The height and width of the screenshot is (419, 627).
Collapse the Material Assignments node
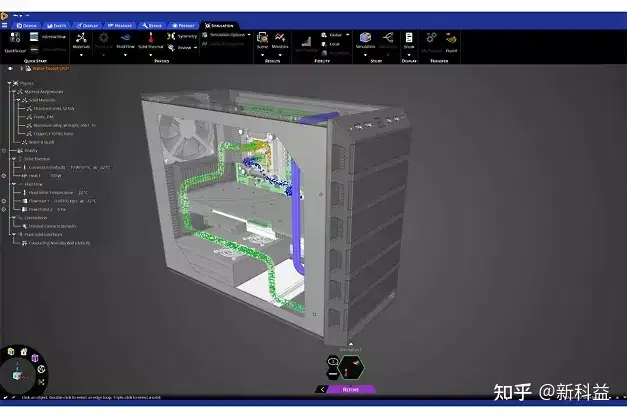(x=14, y=92)
